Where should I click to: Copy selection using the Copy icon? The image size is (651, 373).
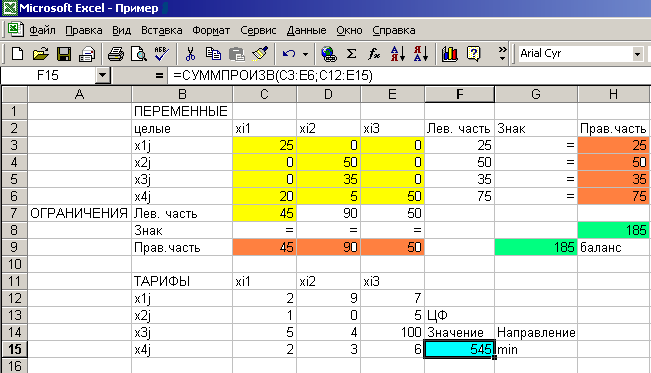213,54
